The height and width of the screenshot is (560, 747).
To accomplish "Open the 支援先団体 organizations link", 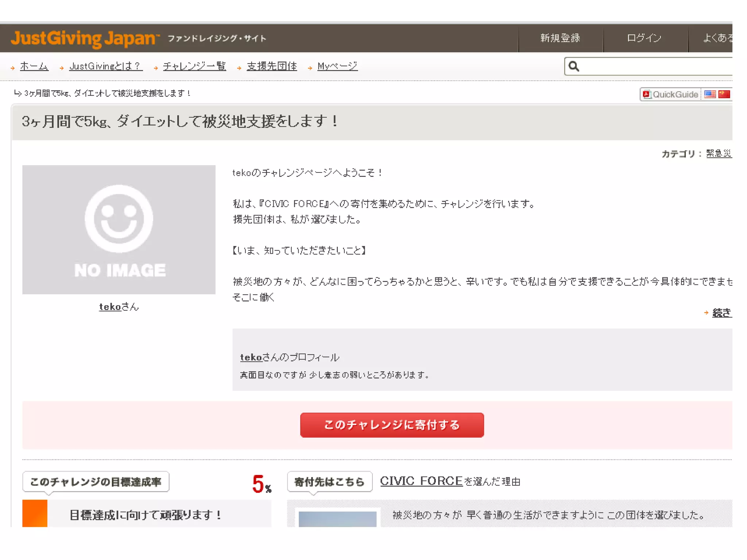I will pos(272,66).
